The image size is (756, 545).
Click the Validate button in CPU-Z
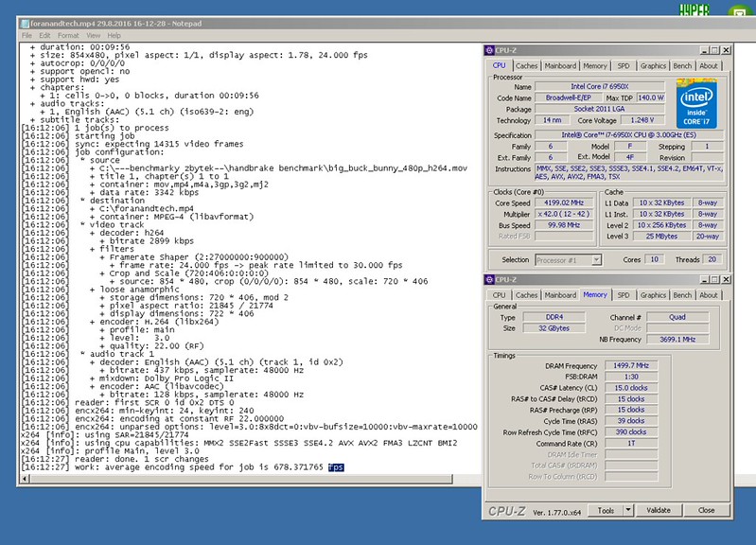tap(658, 510)
